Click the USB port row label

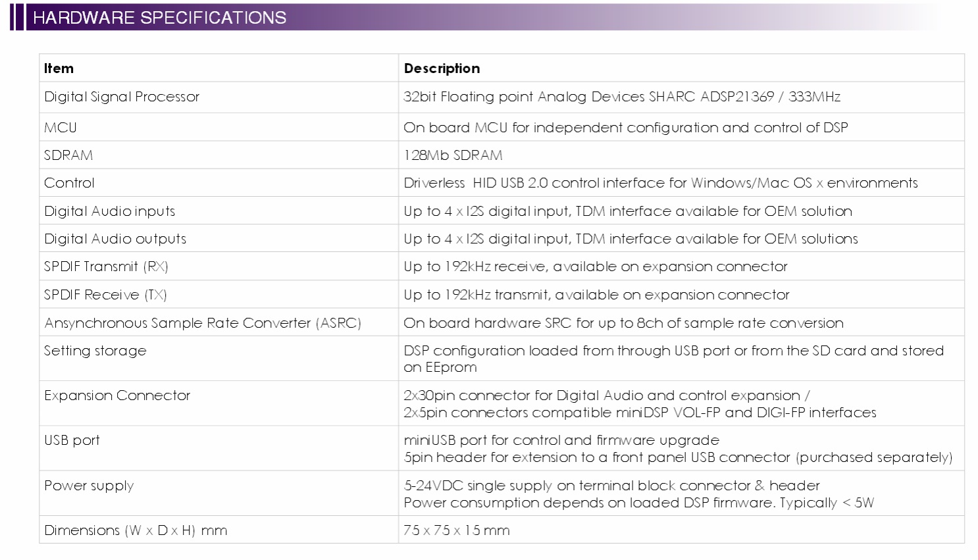point(72,440)
